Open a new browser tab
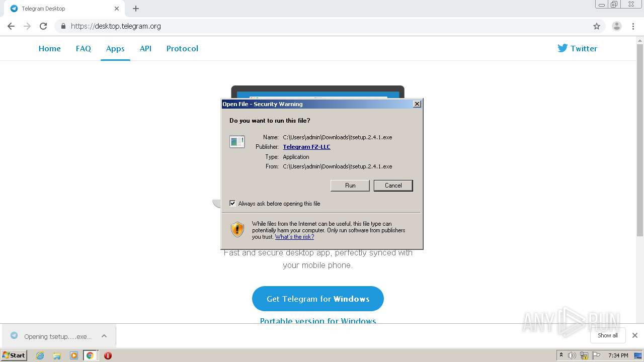 (x=136, y=9)
